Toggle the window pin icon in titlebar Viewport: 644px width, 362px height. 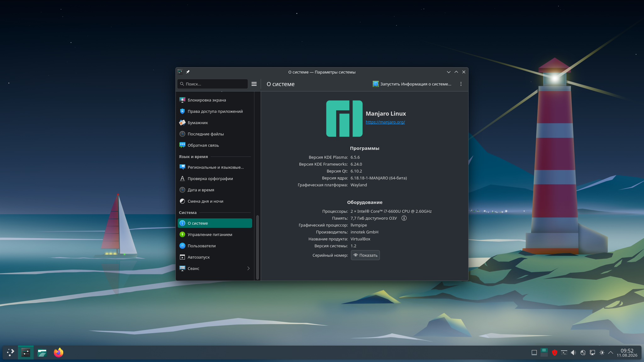pos(188,72)
